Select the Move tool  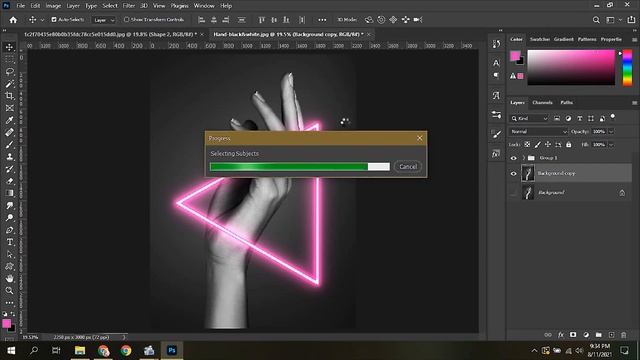[x=9, y=47]
